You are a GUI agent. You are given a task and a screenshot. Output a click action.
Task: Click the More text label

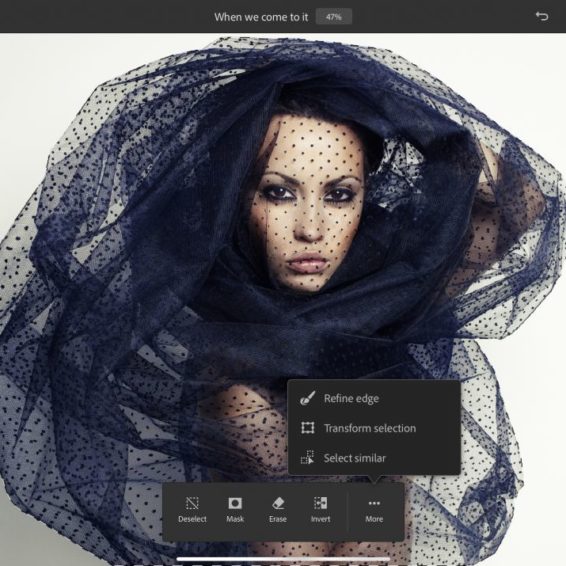374,519
